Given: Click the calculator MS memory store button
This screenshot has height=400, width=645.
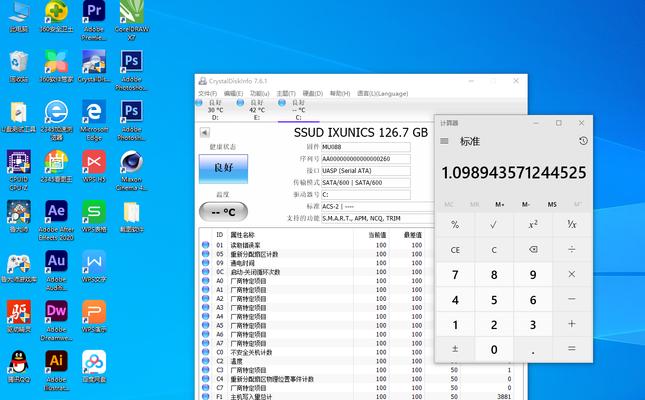Looking at the screenshot, I should click(552, 205).
